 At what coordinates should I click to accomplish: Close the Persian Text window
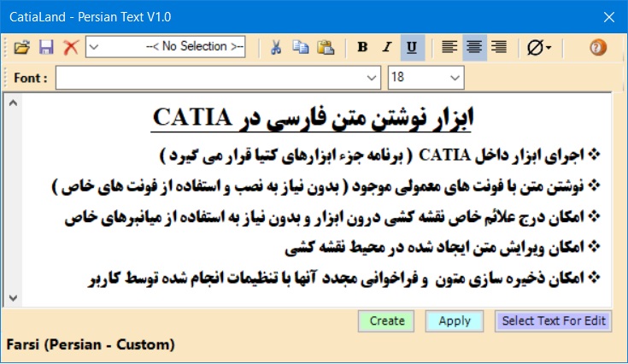click(x=608, y=17)
